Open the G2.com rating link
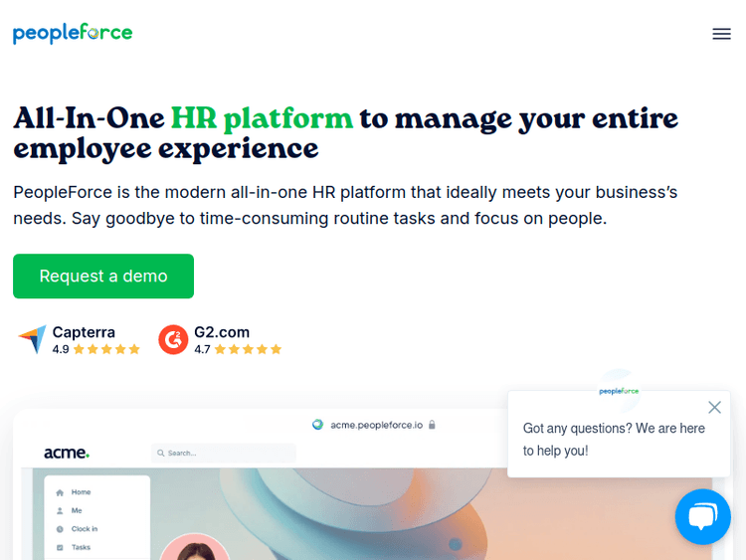The width and height of the screenshot is (746, 560). 222,332
